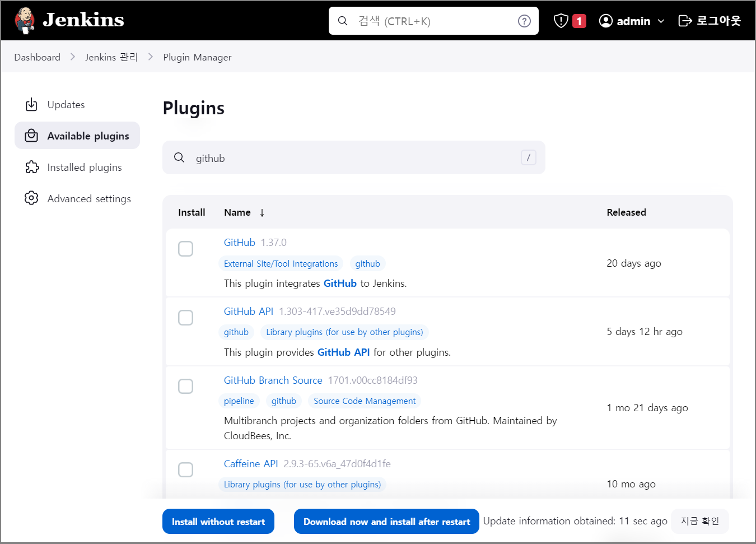756x544 pixels.
Task: Tick the GitHub Branch Source checkbox
Action: pyautogui.click(x=185, y=387)
